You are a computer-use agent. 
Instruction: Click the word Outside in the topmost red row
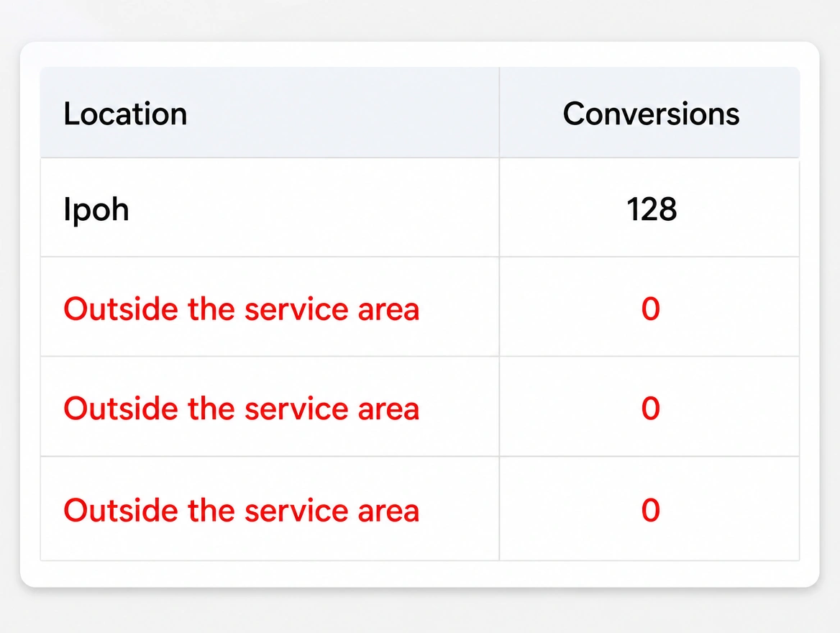point(121,309)
